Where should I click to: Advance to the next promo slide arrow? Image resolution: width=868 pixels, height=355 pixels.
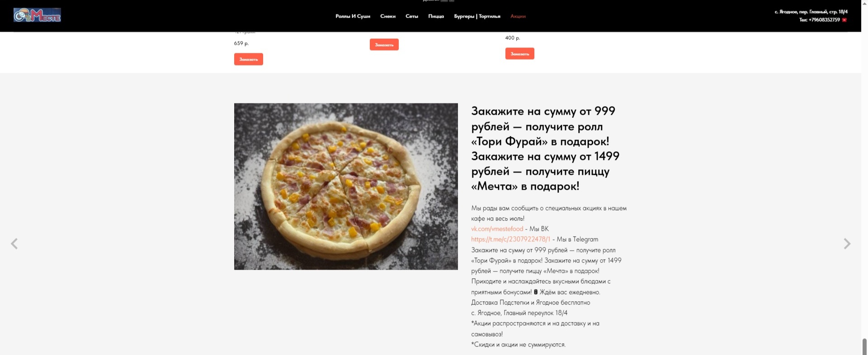click(847, 244)
